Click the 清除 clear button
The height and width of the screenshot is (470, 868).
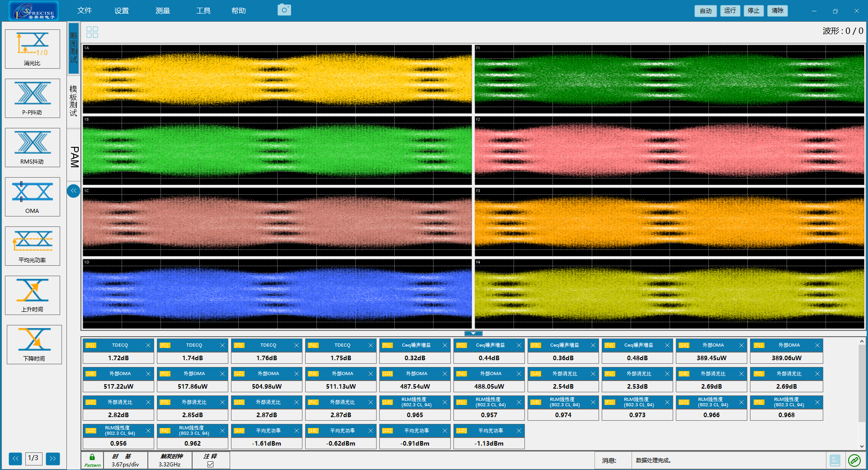(x=778, y=11)
